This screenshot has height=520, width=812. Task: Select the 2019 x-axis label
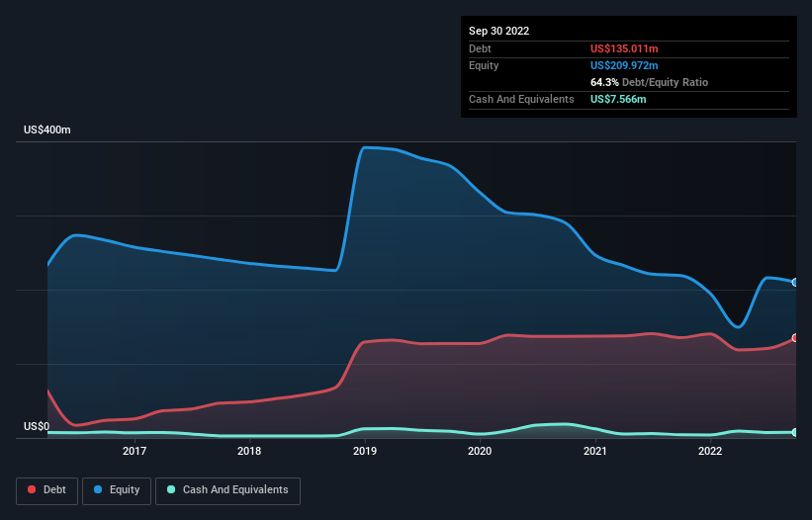pyautogui.click(x=365, y=451)
